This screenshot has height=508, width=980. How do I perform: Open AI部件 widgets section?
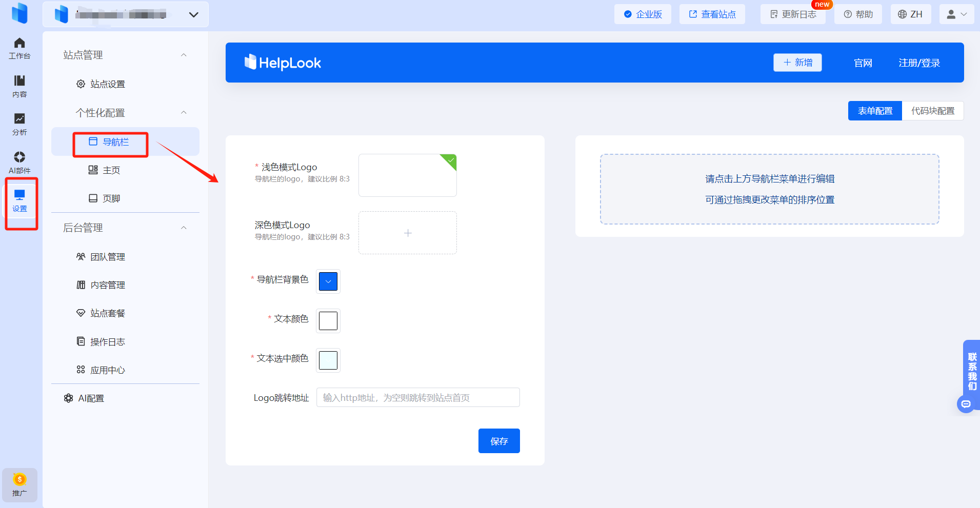click(x=19, y=163)
